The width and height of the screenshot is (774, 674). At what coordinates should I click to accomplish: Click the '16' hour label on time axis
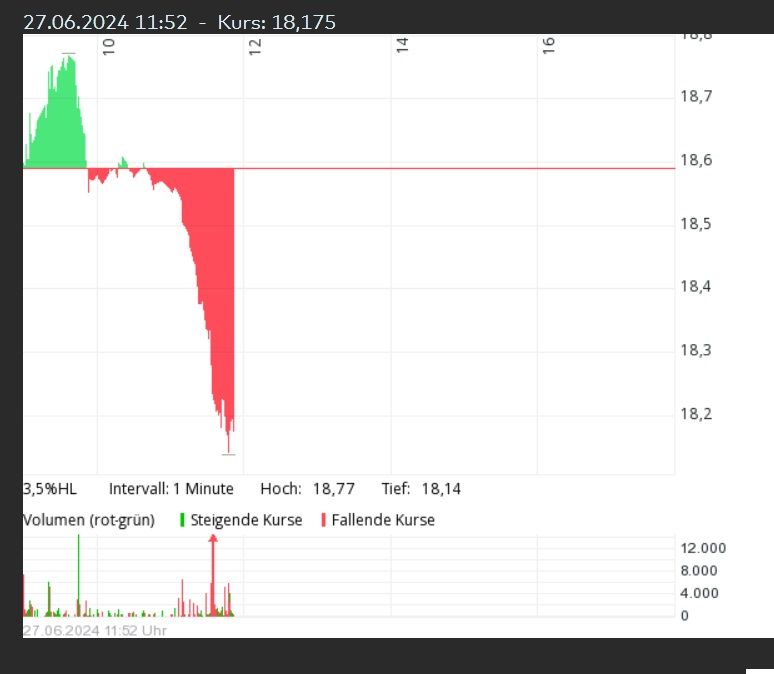[x=548, y=45]
